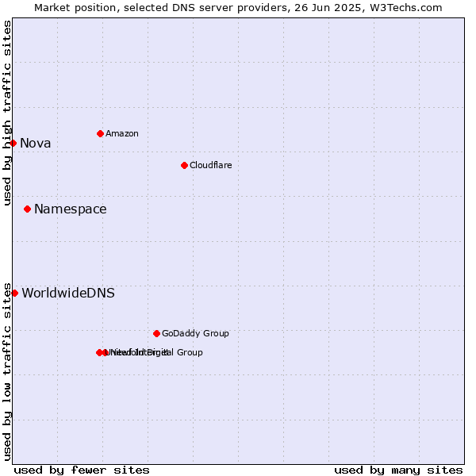This screenshot has width=476, height=476.
Task: Click the GoDaddy Group marker
Action: (156, 334)
